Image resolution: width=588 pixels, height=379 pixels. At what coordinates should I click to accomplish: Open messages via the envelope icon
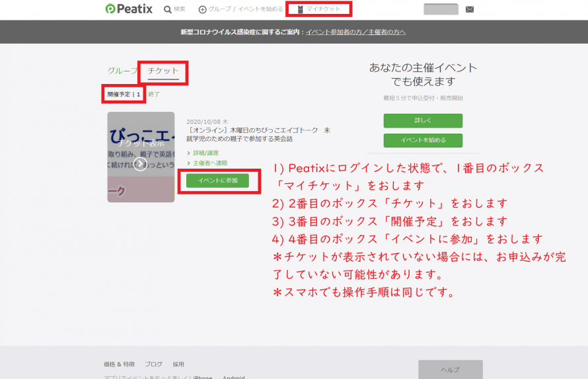470,9
